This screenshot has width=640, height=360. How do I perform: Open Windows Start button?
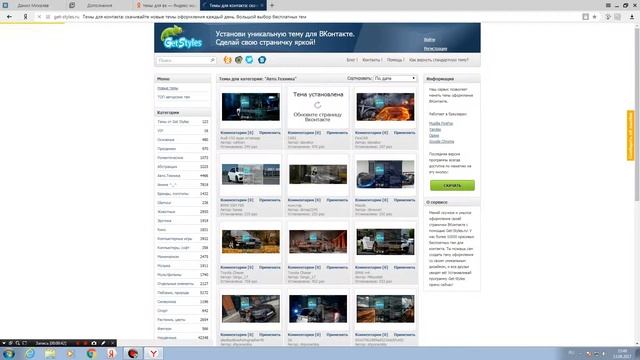[x=9, y=353]
